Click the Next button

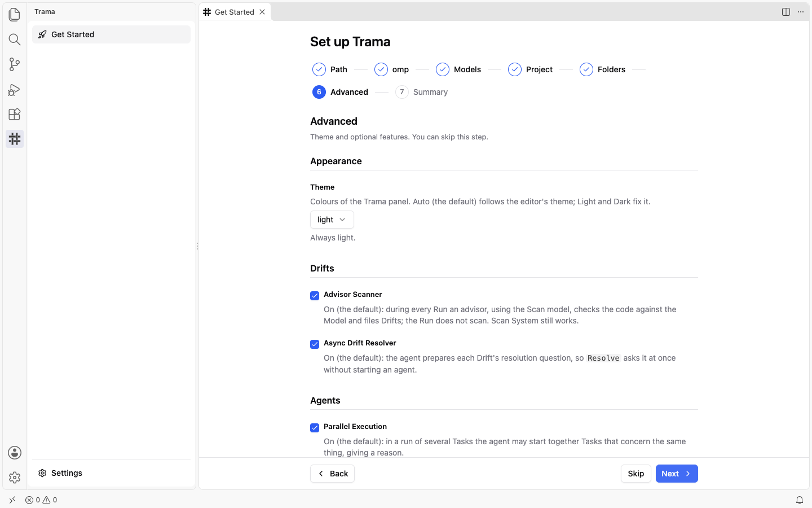pos(677,474)
